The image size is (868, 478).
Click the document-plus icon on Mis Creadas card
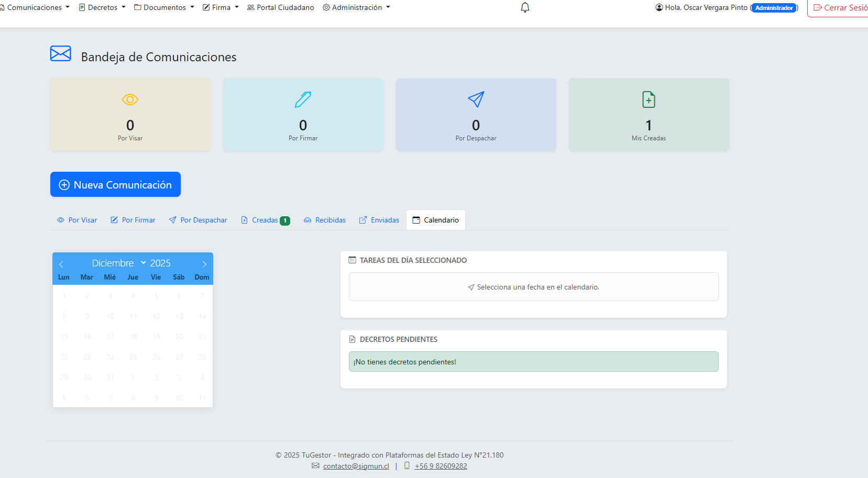(649, 99)
